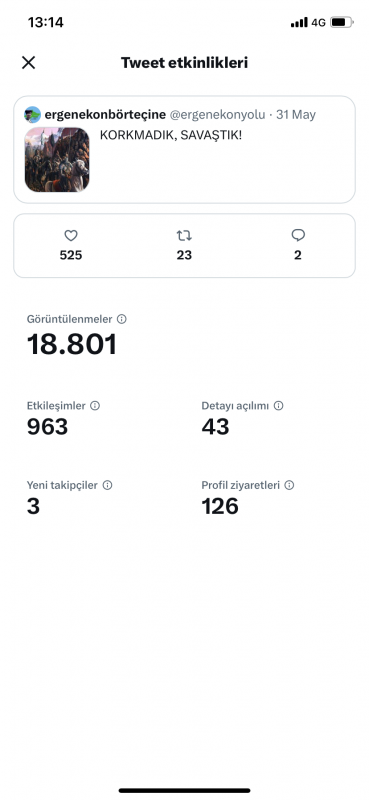
Task: Tap the 525 likes count
Action: (x=71, y=255)
